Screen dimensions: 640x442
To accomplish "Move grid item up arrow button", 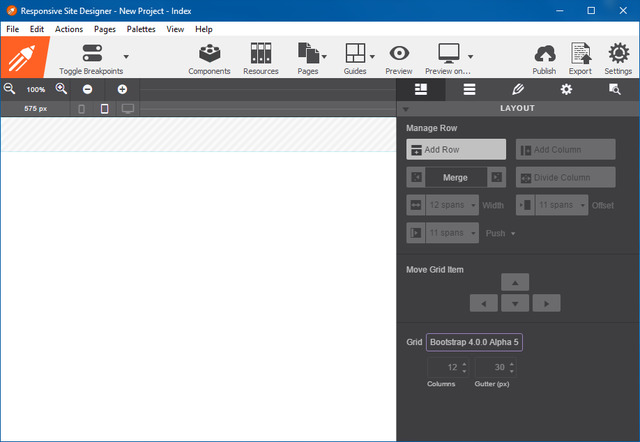I will (514, 282).
